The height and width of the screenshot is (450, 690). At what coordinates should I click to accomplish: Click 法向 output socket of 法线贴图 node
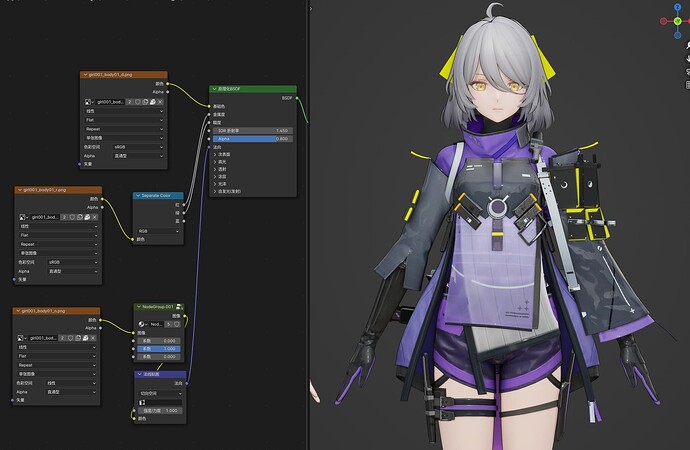[x=187, y=383]
